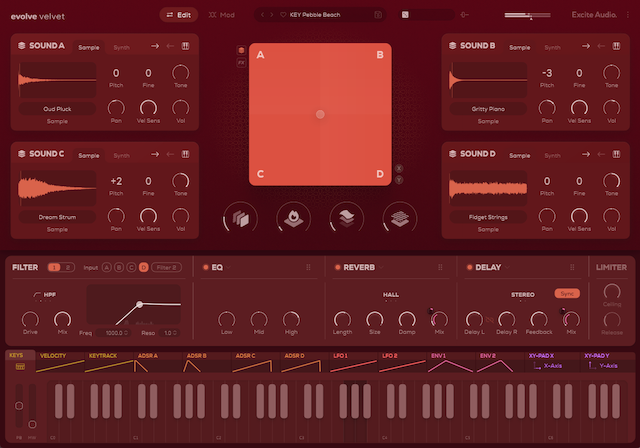
Task: Disable the Reverb effect power button
Action: 336,268
